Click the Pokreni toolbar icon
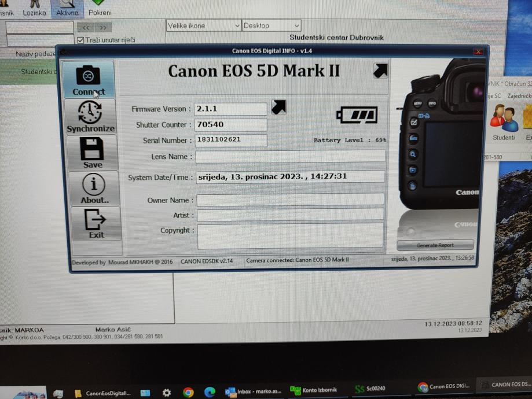The height and width of the screenshot is (399, 532). pos(100,9)
